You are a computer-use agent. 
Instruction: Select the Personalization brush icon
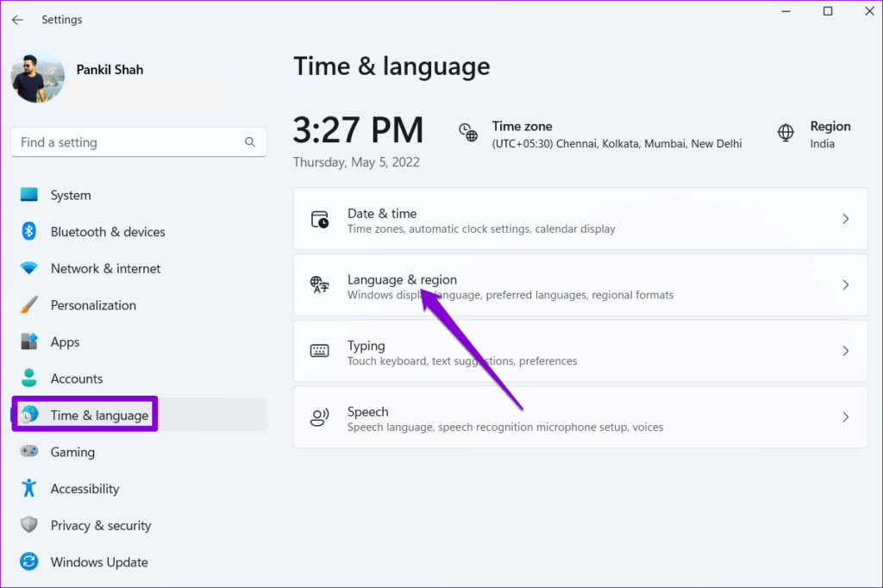pyautogui.click(x=29, y=304)
